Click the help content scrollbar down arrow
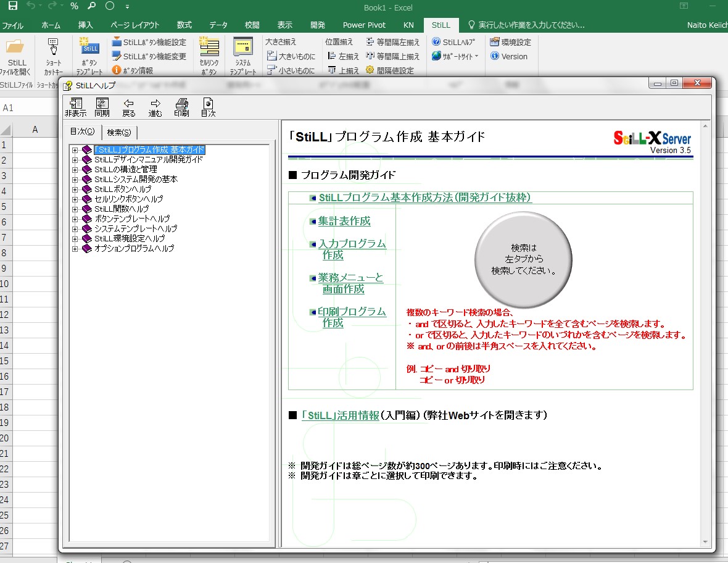 pyautogui.click(x=705, y=542)
